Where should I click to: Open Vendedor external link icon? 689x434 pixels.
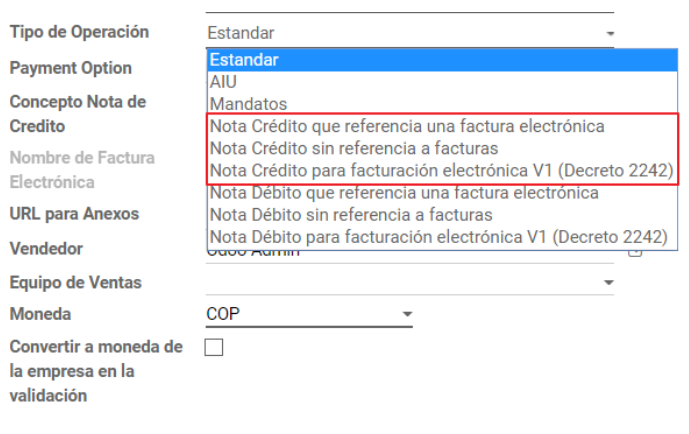(x=635, y=253)
